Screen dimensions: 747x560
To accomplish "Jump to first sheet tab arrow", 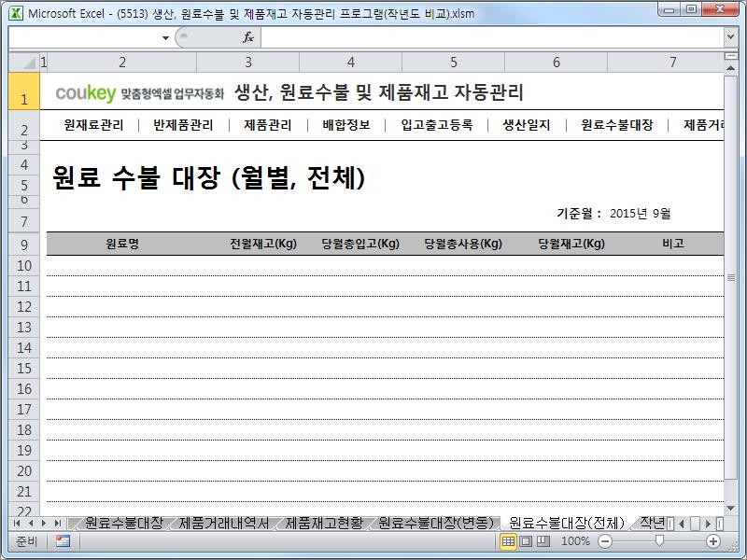I will pyautogui.click(x=17, y=524).
